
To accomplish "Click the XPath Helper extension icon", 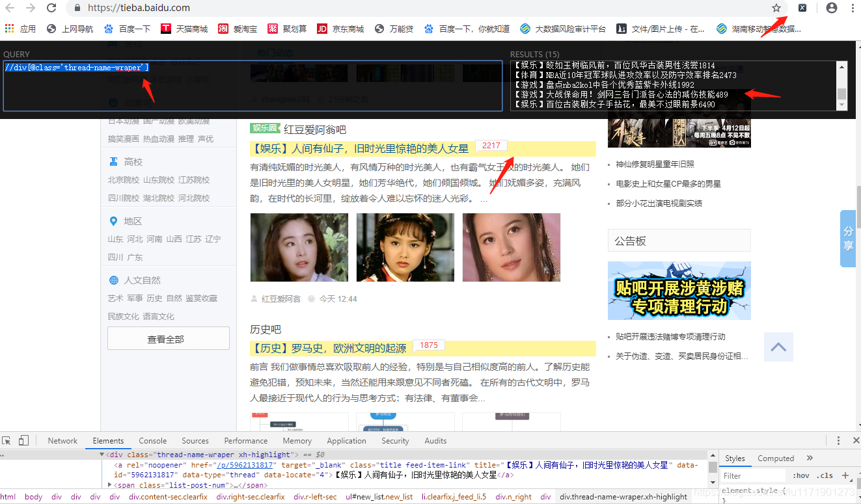I will 804,8.
